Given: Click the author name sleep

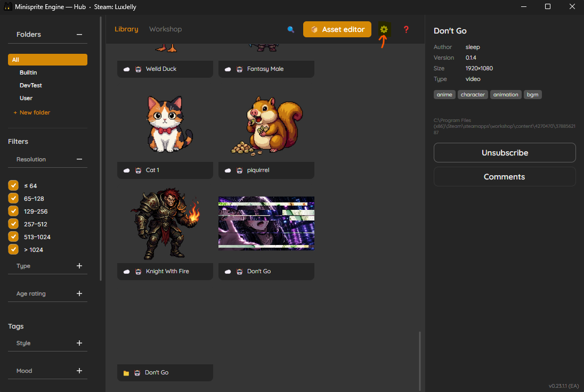Looking at the screenshot, I should coord(473,47).
